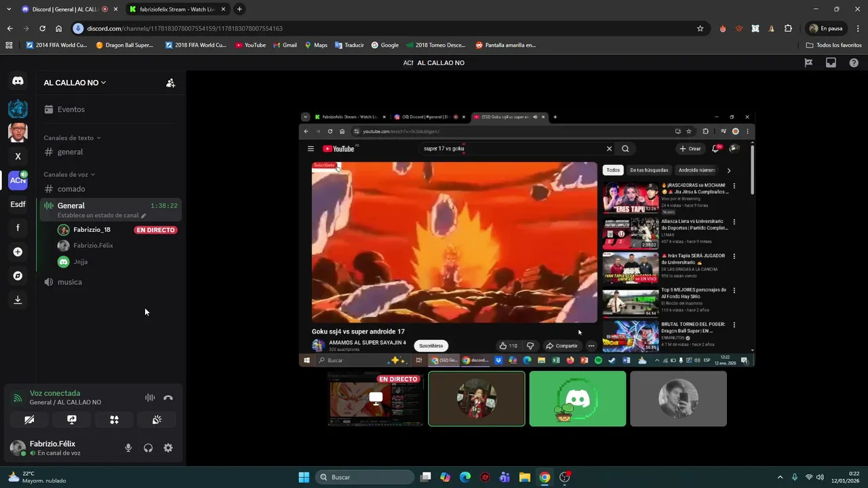868x488 pixels.
Task: Open Discord user settings gear
Action: point(168,448)
